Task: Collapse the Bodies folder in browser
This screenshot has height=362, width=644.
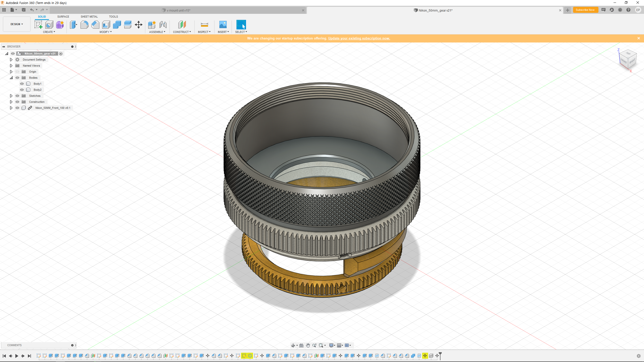Action: (x=11, y=78)
